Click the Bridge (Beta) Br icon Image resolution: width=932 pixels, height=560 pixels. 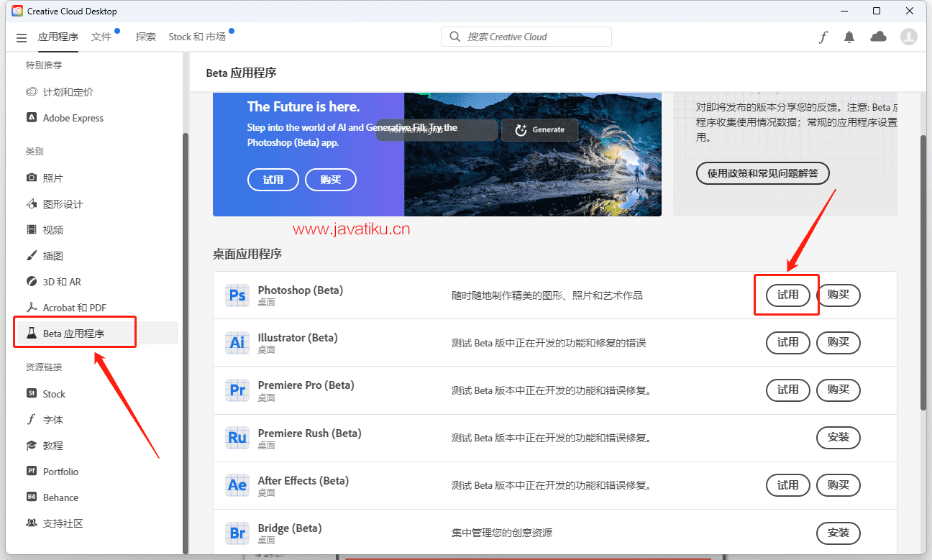(237, 533)
